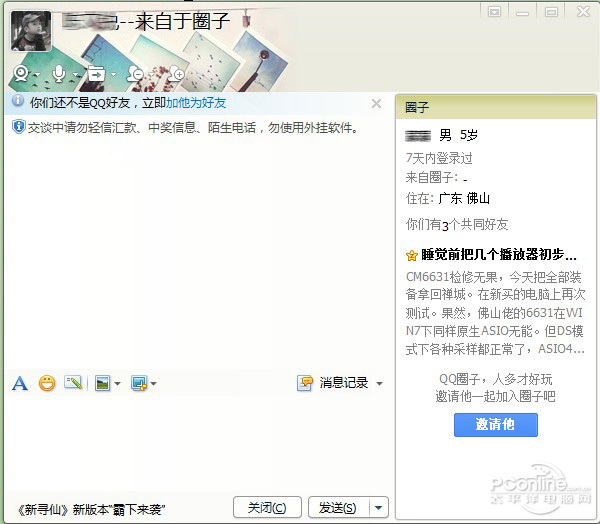Minimize the chat window

point(522,12)
